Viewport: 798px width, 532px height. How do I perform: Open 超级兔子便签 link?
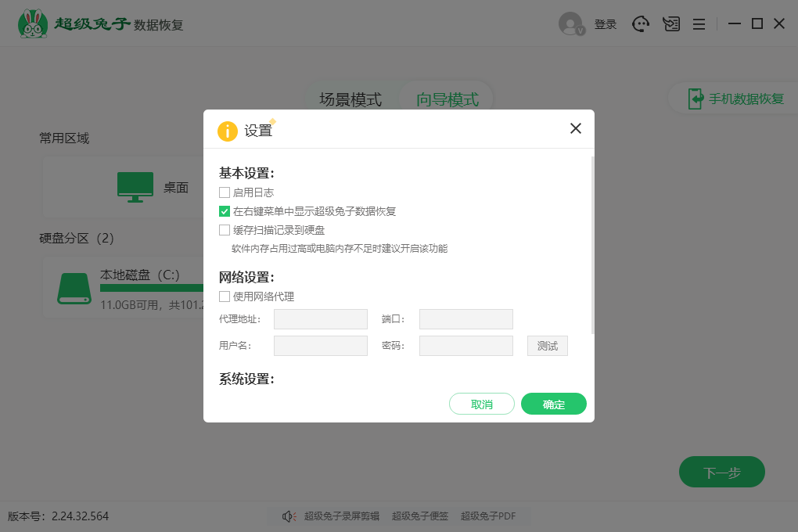point(420,516)
